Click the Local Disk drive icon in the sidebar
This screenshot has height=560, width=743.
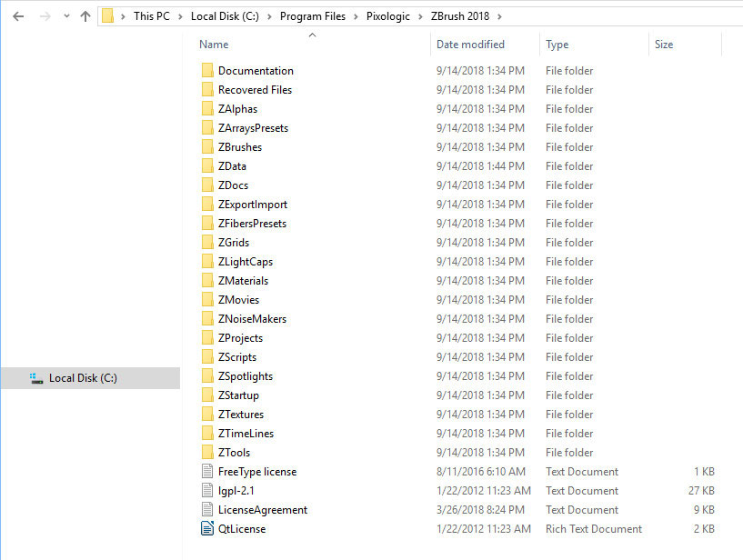(x=36, y=378)
